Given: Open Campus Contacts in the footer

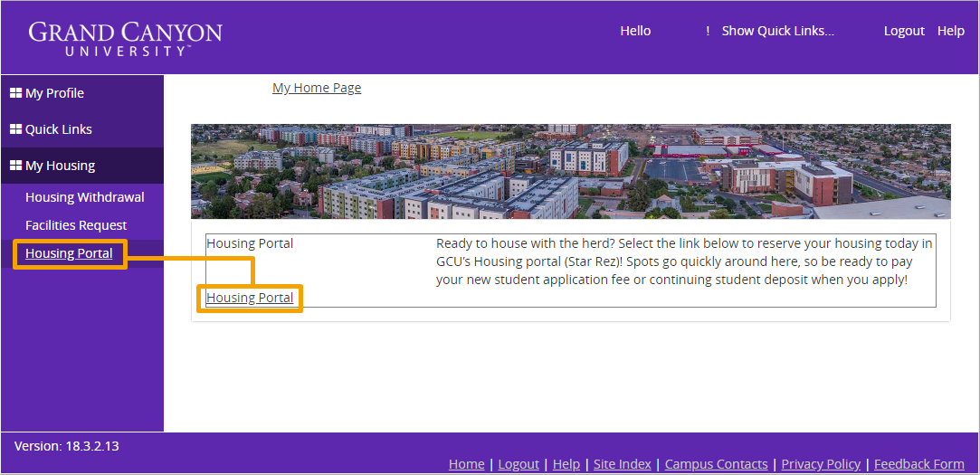Looking at the screenshot, I should (717, 464).
